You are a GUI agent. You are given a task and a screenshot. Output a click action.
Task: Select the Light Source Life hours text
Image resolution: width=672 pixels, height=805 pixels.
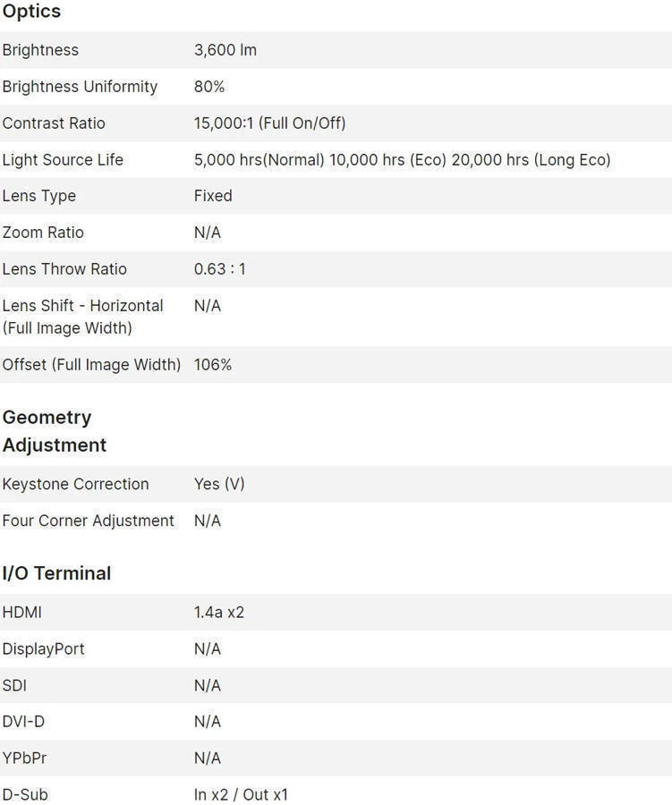pos(402,160)
